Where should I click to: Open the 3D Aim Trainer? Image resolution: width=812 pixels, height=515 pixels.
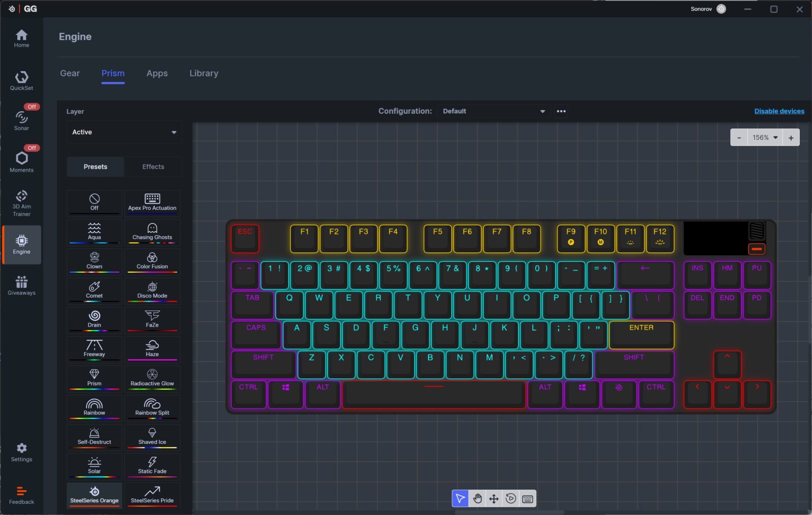[21, 203]
